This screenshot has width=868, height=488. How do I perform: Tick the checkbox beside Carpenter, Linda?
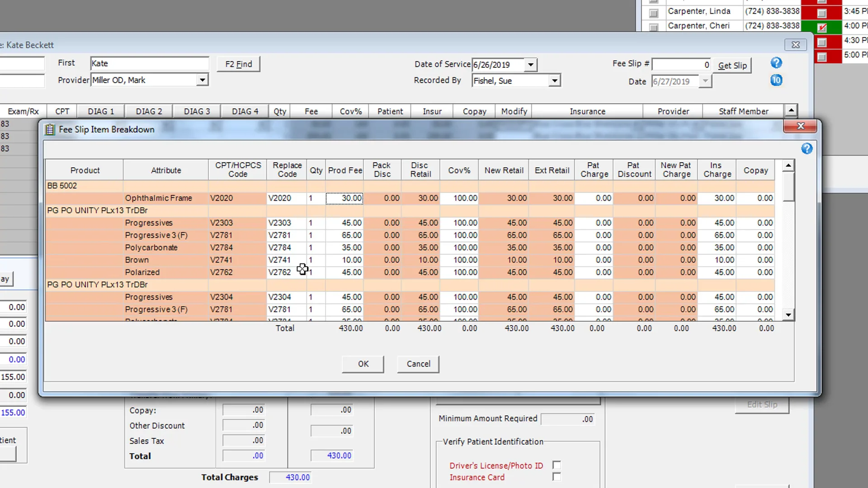coord(653,13)
